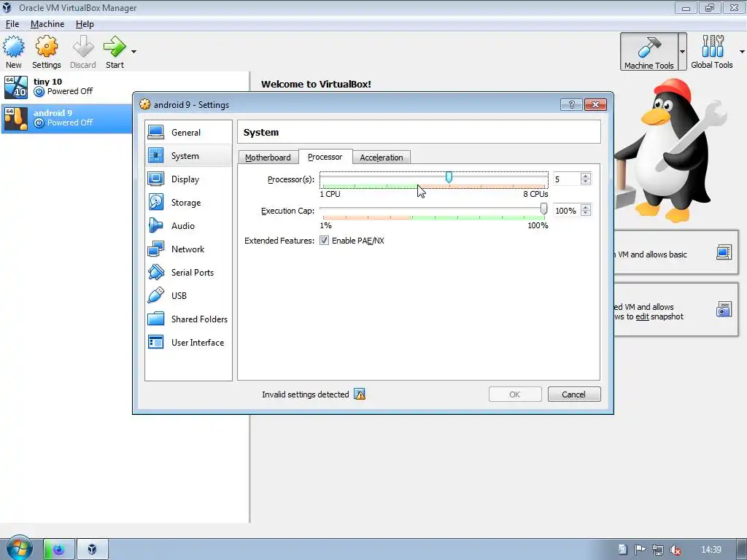Screen dimensions: 747x560
Task: Click the Global Tools icon
Action: (712, 52)
